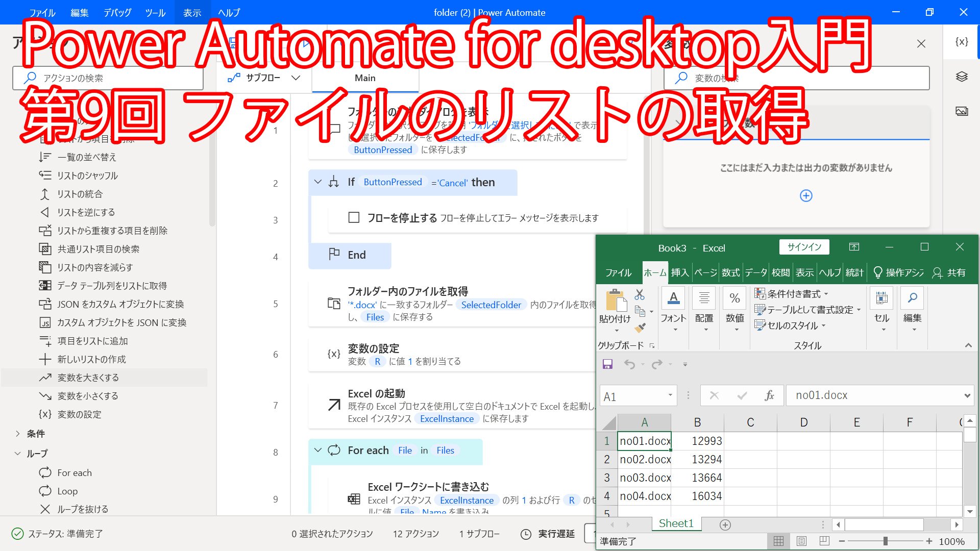
Task: Select 'Exit loop' action
Action: coord(104,509)
